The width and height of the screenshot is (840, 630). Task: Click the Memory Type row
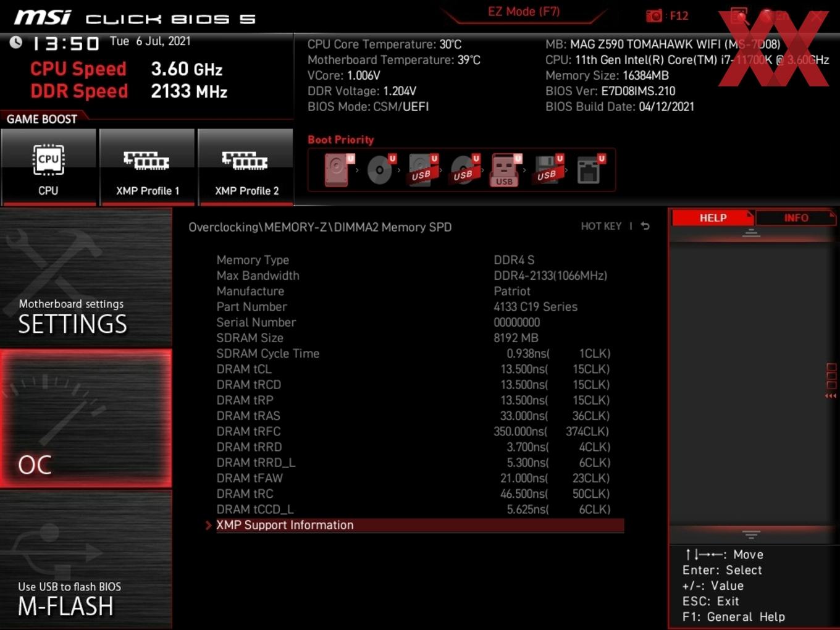pyautogui.click(x=414, y=260)
